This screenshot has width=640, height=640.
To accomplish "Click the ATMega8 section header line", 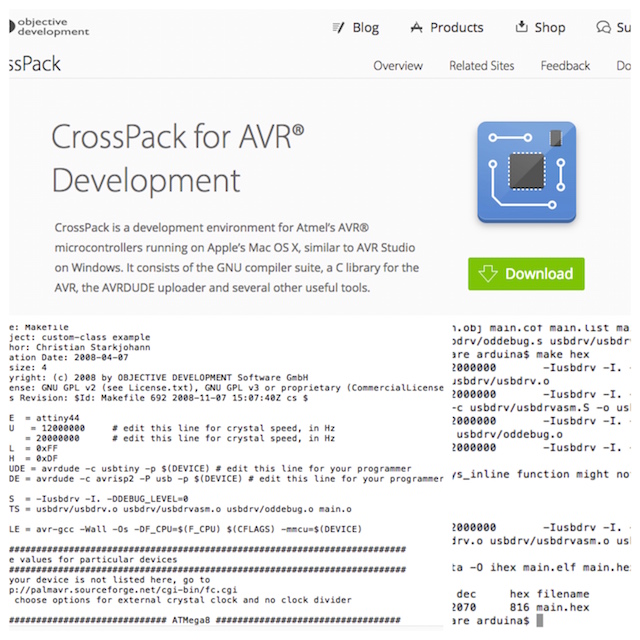I will coord(205,620).
